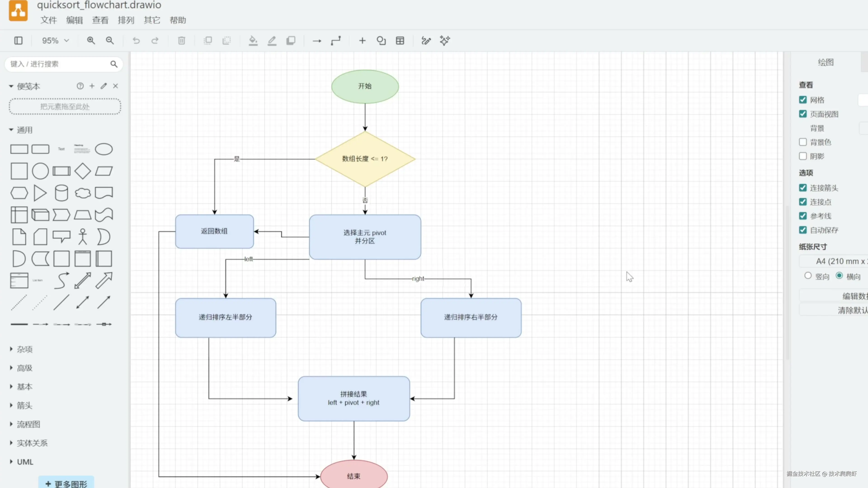This screenshot has height=488, width=868.
Task: Click the freehand drawing icon
Action: pyautogui.click(x=426, y=41)
